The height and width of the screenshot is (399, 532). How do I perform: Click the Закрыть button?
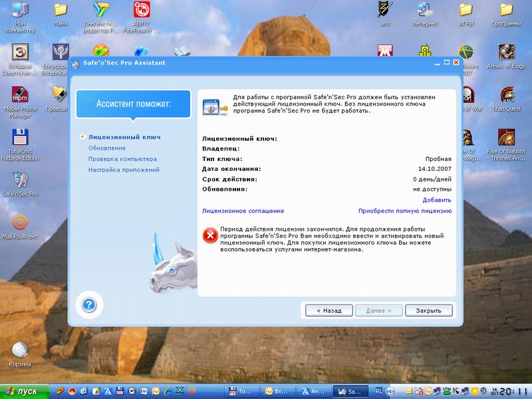429,311
